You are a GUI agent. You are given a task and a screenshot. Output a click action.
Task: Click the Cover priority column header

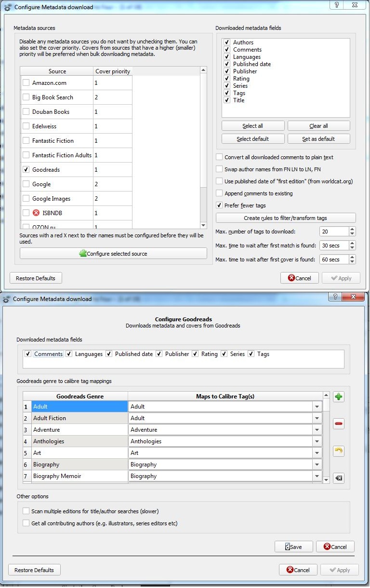click(113, 71)
